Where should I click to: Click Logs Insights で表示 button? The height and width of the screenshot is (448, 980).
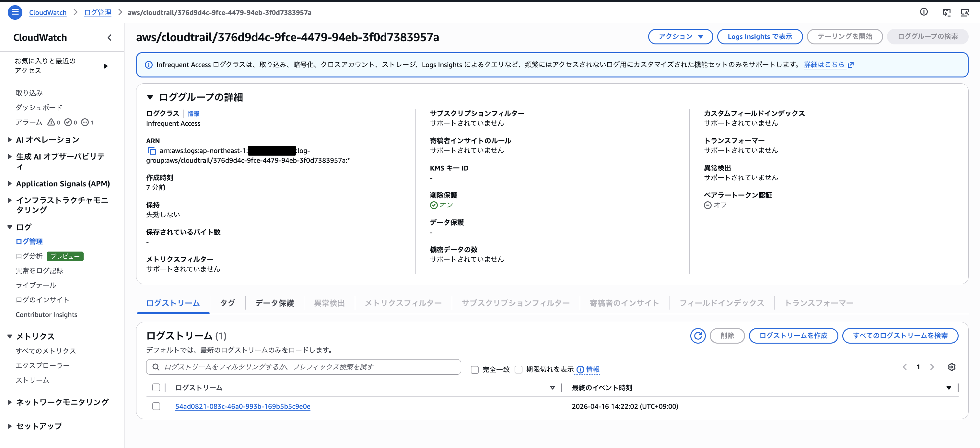760,37
